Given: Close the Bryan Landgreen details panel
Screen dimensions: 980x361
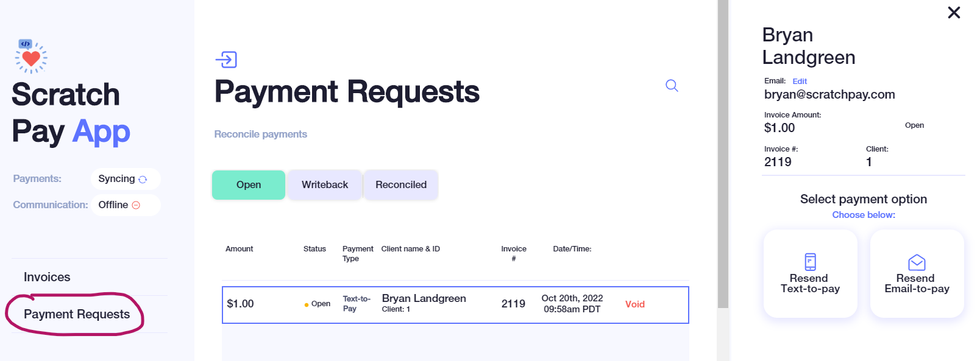Looking at the screenshot, I should (x=954, y=13).
